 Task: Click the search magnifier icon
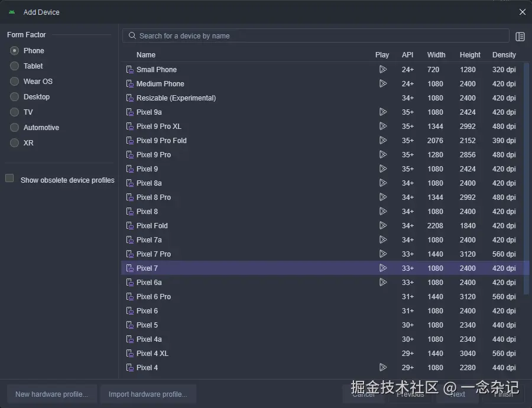click(132, 35)
